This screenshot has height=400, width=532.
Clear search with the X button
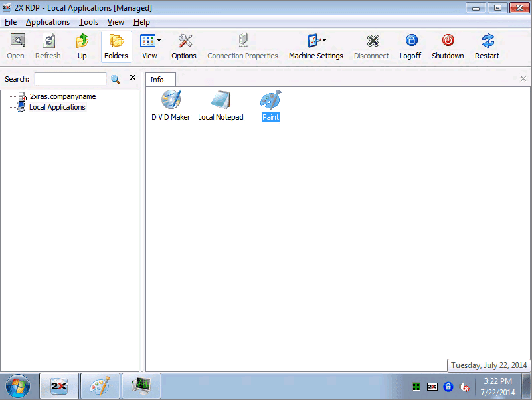click(x=133, y=78)
